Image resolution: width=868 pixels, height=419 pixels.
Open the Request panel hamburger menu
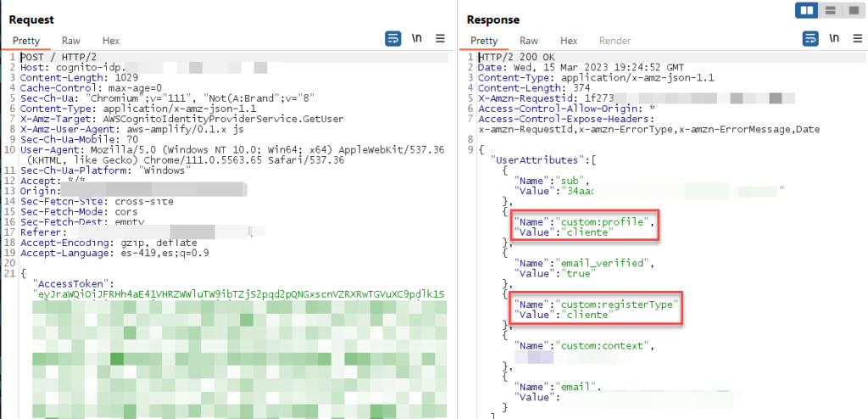pos(440,38)
